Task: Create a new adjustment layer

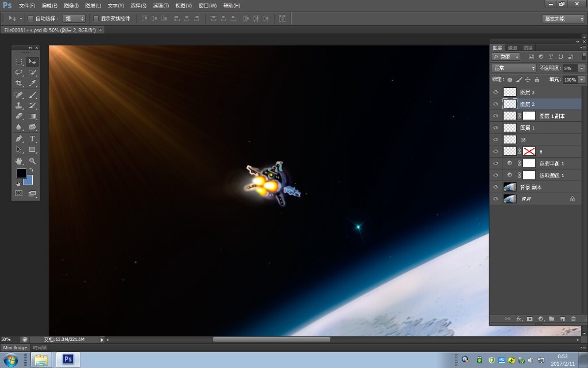Action: point(541,319)
